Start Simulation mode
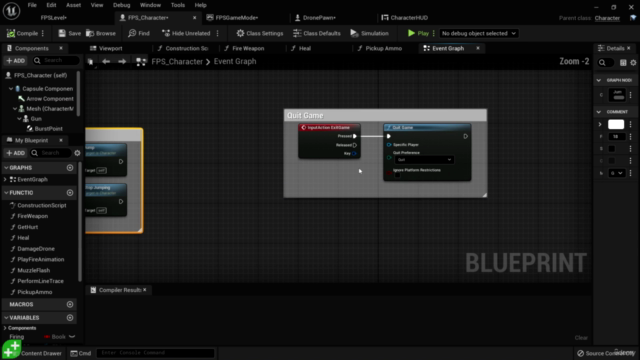Image resolution: width=640 pixels, height=360 pixels. pyautogui.click(x=369, y=33)
